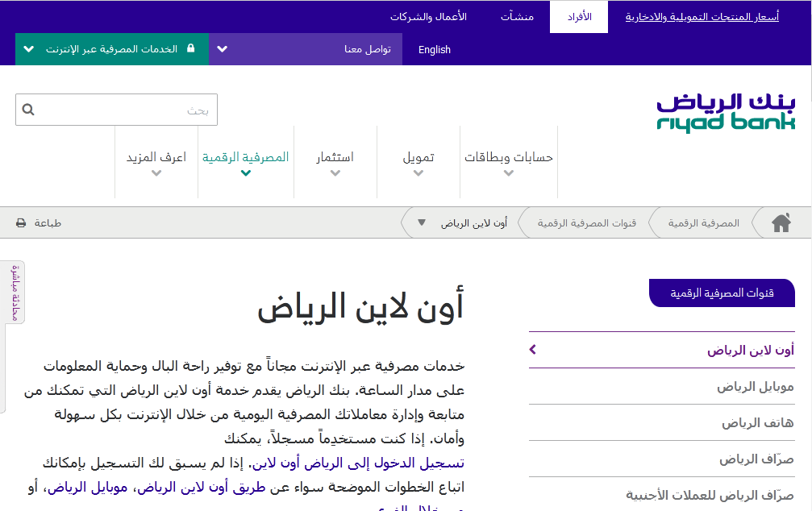
Task: Select هاتف الرياض in sidebar
Action: 662,423
